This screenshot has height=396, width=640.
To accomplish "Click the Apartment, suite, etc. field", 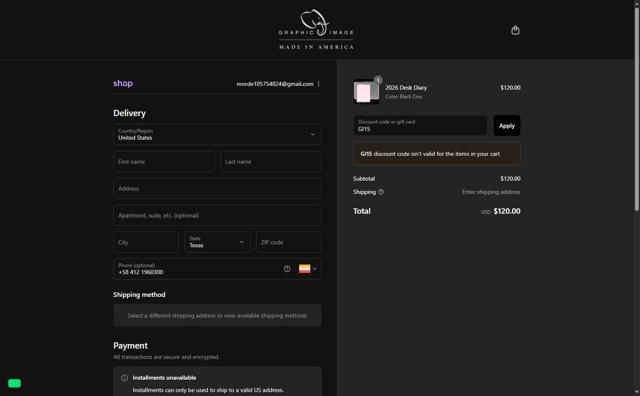I will tap(217, 216).
